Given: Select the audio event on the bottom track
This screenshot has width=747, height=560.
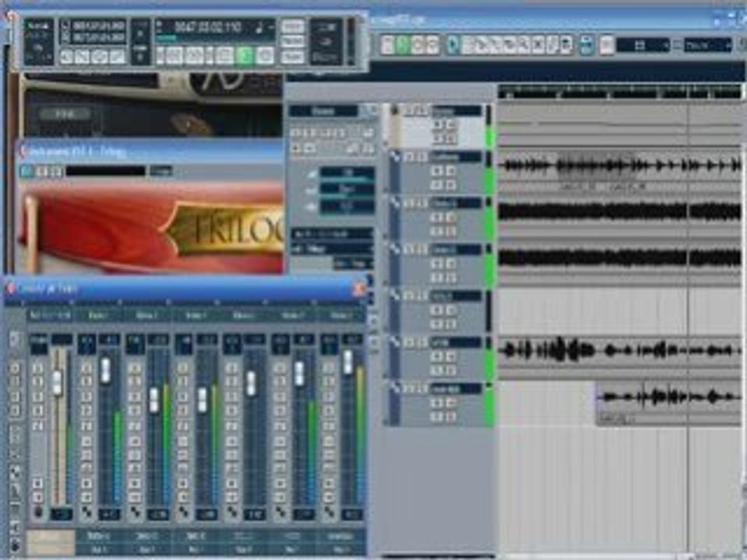Looking at the screenshot, I should [668, 403].
